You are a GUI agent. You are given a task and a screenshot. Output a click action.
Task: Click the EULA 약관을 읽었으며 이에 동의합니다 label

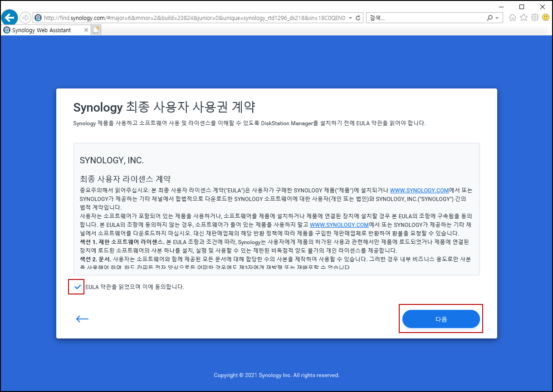(x=135, y=287)
